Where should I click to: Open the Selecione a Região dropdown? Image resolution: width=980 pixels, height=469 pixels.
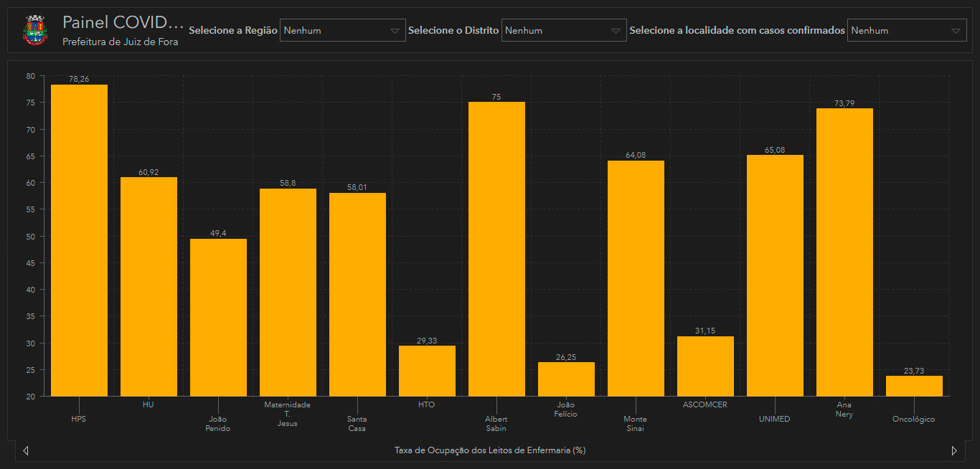(x=342, y=30)
